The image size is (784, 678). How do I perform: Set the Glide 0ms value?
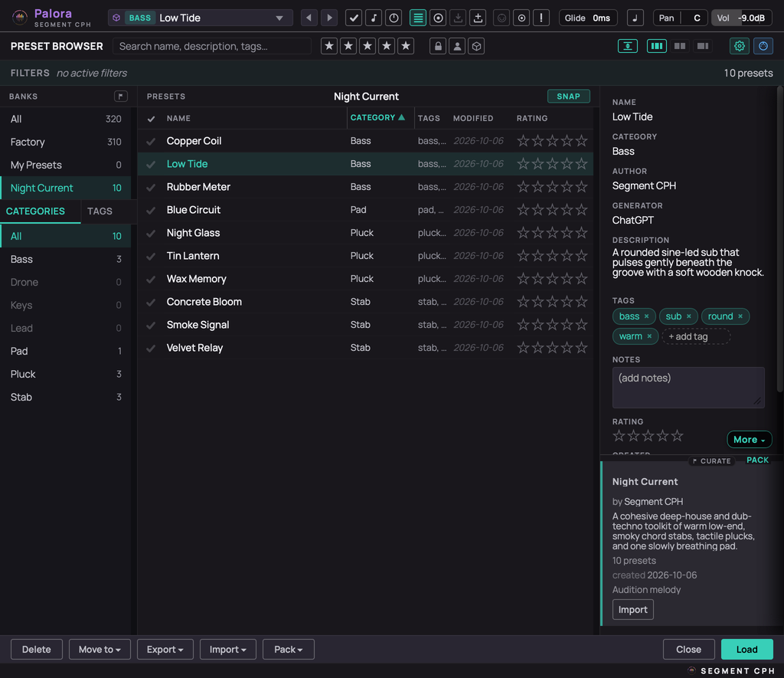point(587,18)
